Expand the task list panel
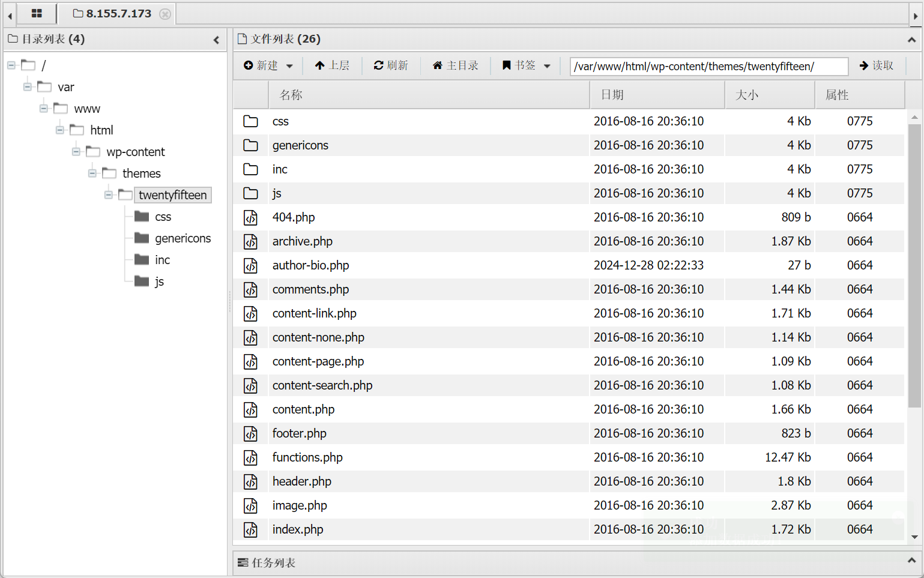 coord(911,561)
